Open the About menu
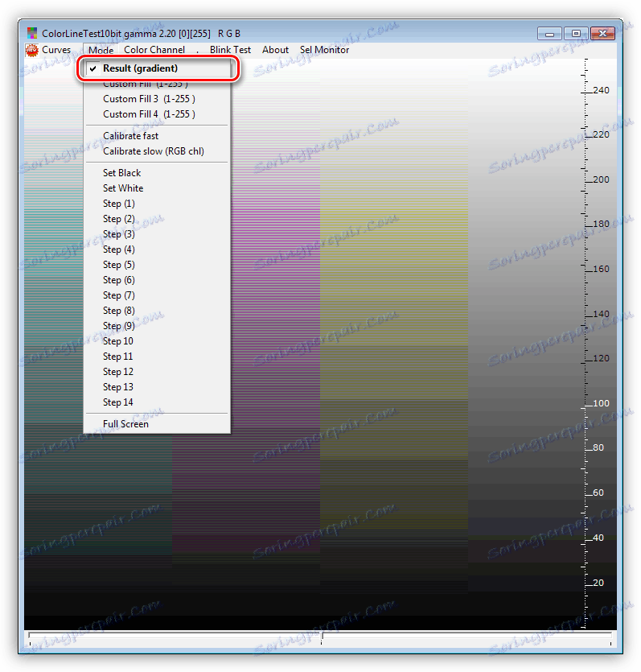This screenshot has height=672, width=641. click(275, 50)
